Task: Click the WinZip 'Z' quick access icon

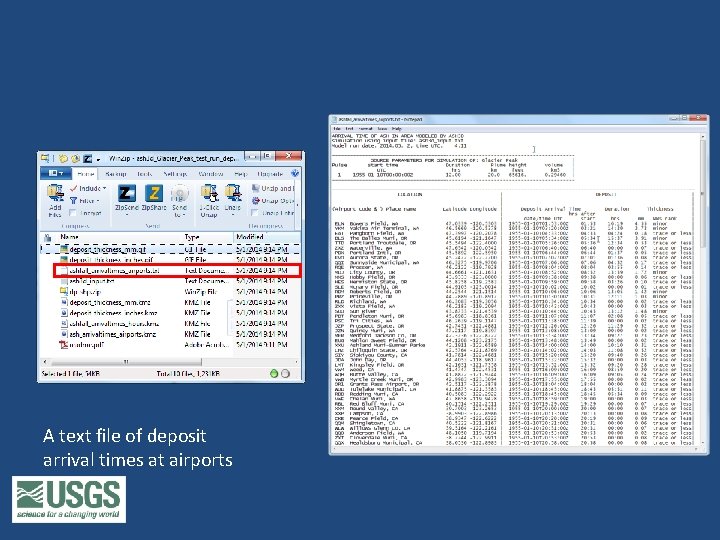Action: [88, 159]
